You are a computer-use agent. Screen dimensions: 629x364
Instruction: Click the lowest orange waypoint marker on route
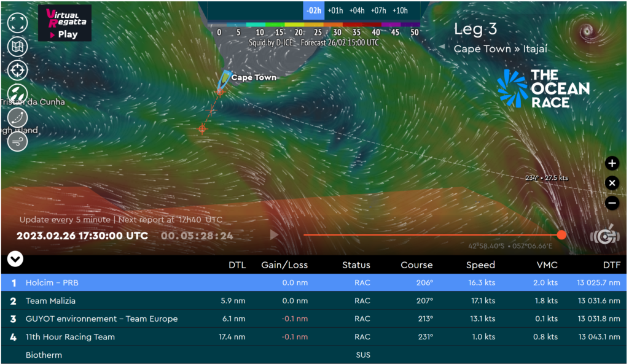point(202,128)
